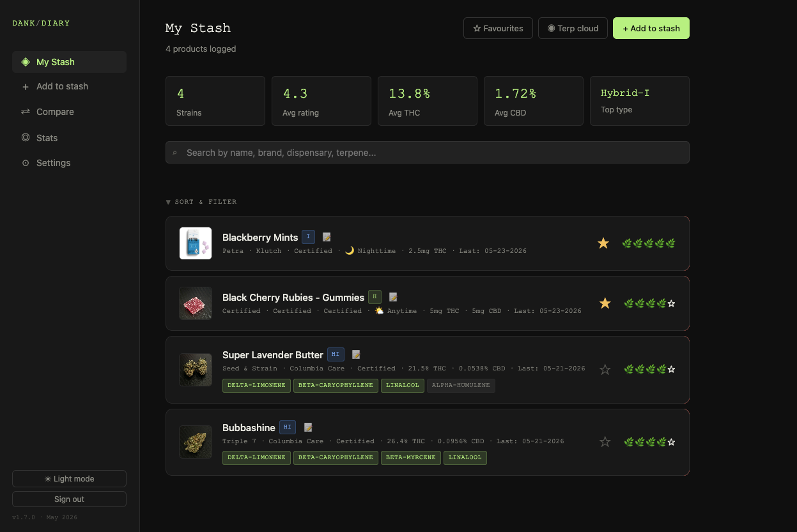797x532 pixels.
Task: Open Bubbashine bud thumbnail
Action: click(x=196, y=442)
